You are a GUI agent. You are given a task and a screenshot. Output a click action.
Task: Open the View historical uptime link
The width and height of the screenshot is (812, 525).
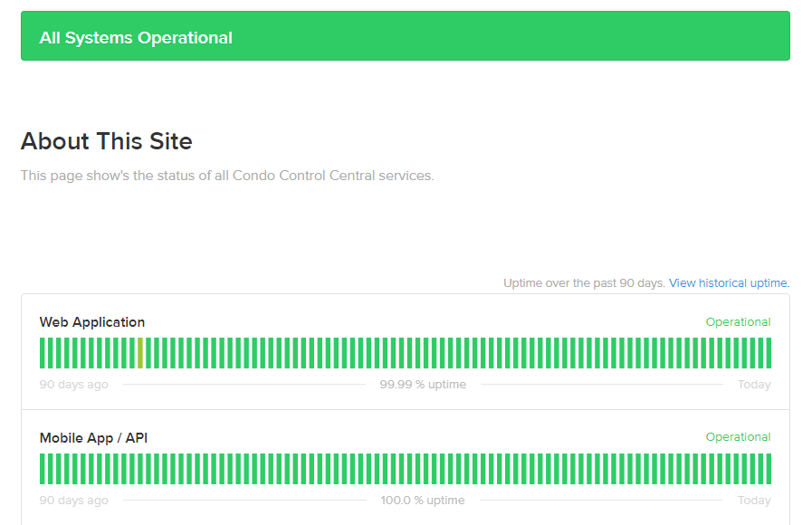point(729,283)
